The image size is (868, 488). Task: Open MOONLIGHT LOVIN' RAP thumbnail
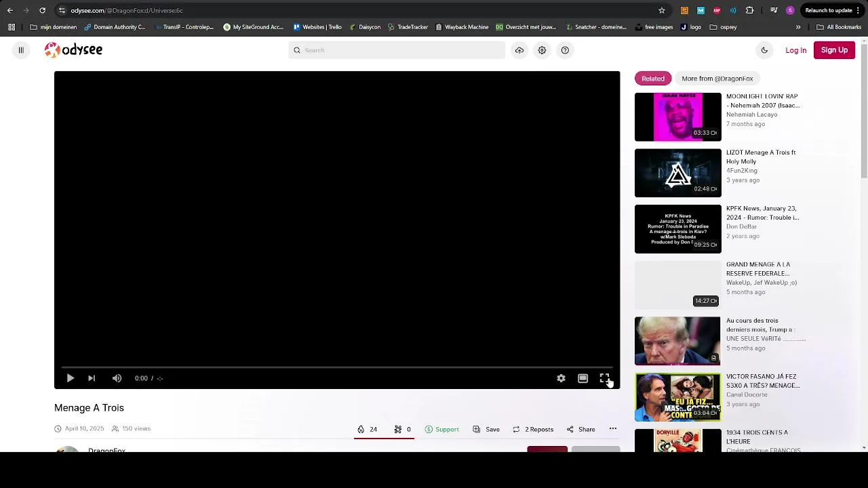point(677,117)
